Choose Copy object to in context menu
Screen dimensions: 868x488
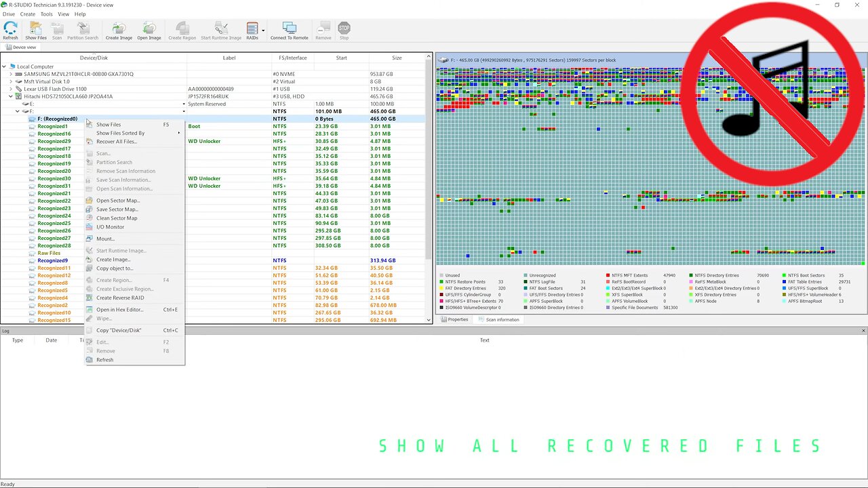(x=134, y=268)
